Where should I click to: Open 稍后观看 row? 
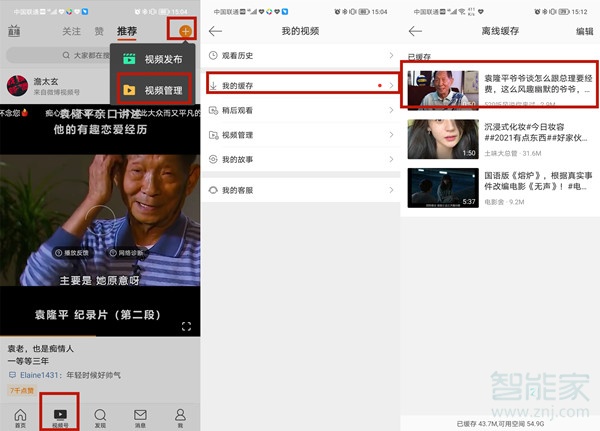[301, 110]
